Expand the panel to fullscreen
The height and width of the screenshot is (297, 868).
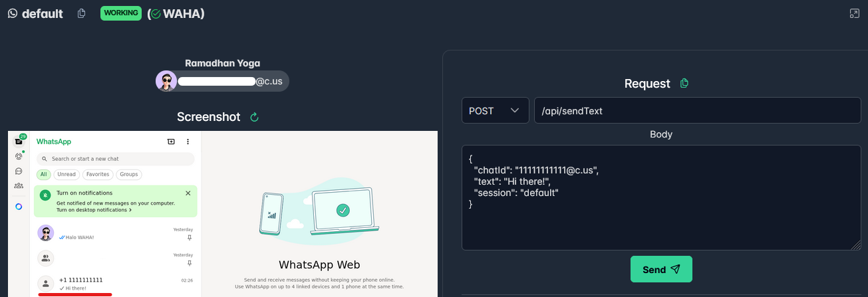point(855,13)
